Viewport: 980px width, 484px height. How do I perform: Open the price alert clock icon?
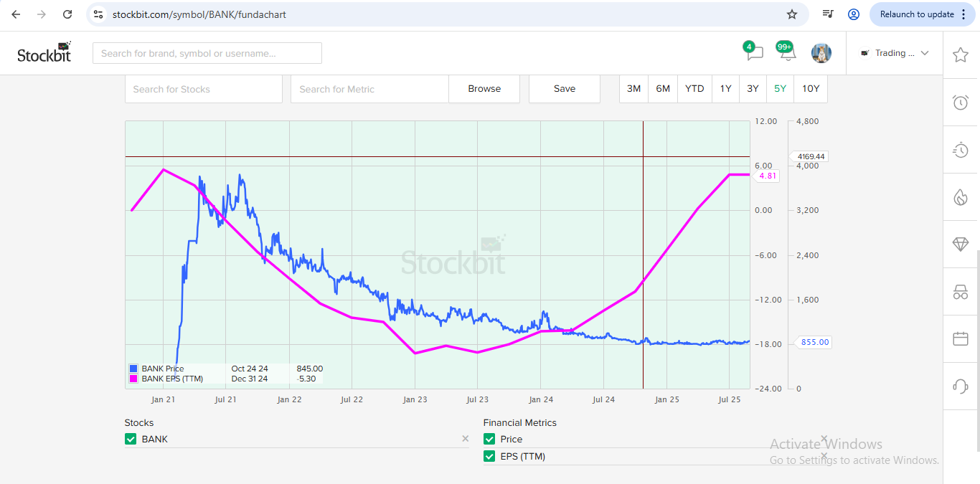click(x=961, y=102)
